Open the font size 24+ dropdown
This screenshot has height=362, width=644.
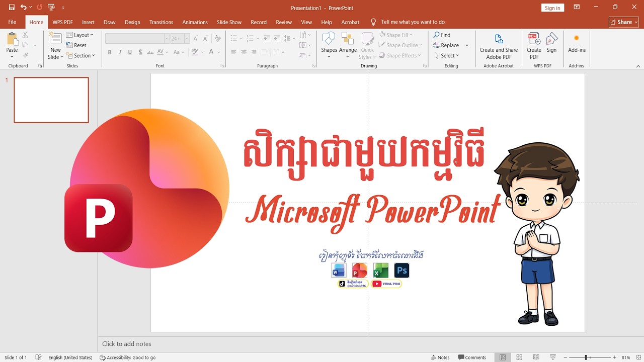187,38
